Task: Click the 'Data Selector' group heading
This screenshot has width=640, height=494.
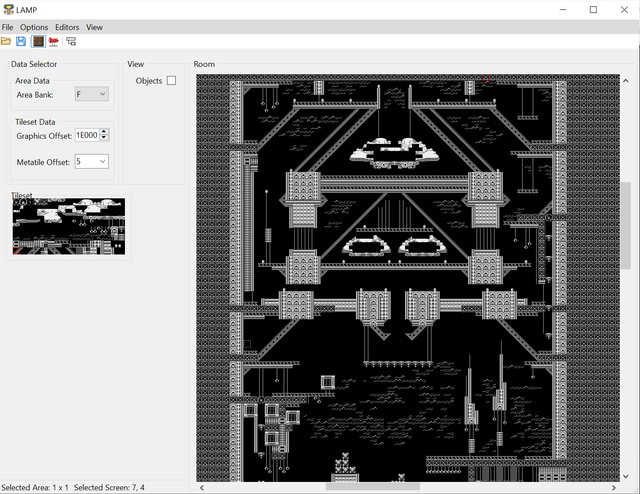Action: click(34, 64)
